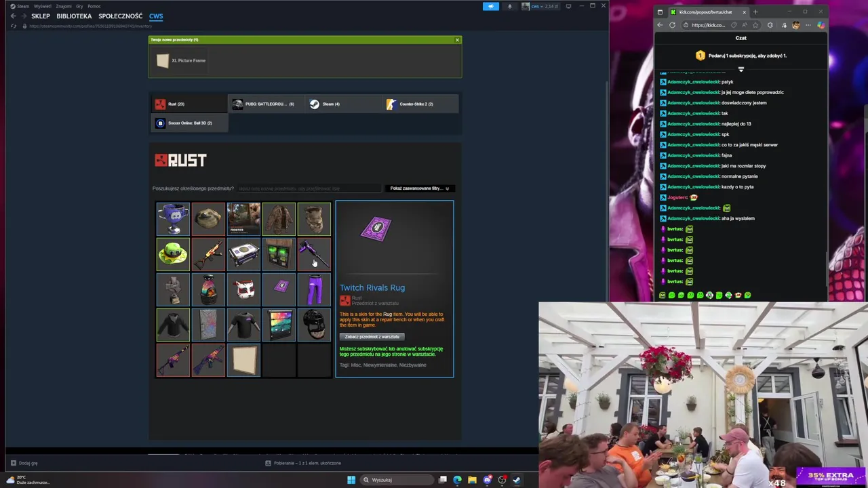Open Windows Start menu
Image resolution: width=868 pixels, height=488 pixels.
click(351, 480)
